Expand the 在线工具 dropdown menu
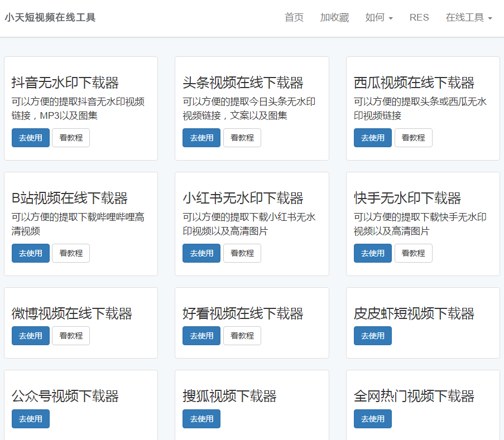The height and width of the screenshot is (440, 504). pos(468,18)
